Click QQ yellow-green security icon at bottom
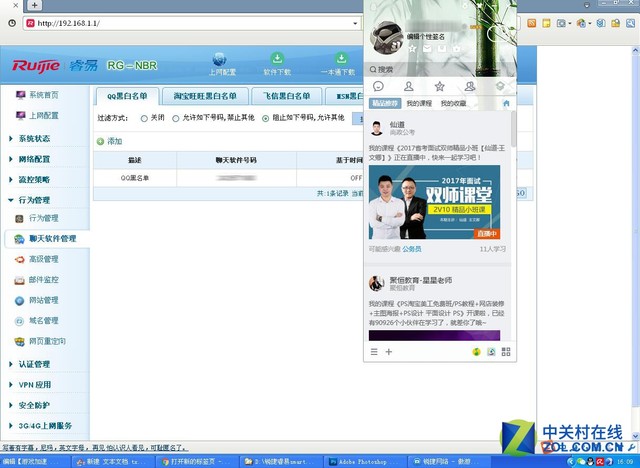640x468 pixels. [x=476, y=352]
